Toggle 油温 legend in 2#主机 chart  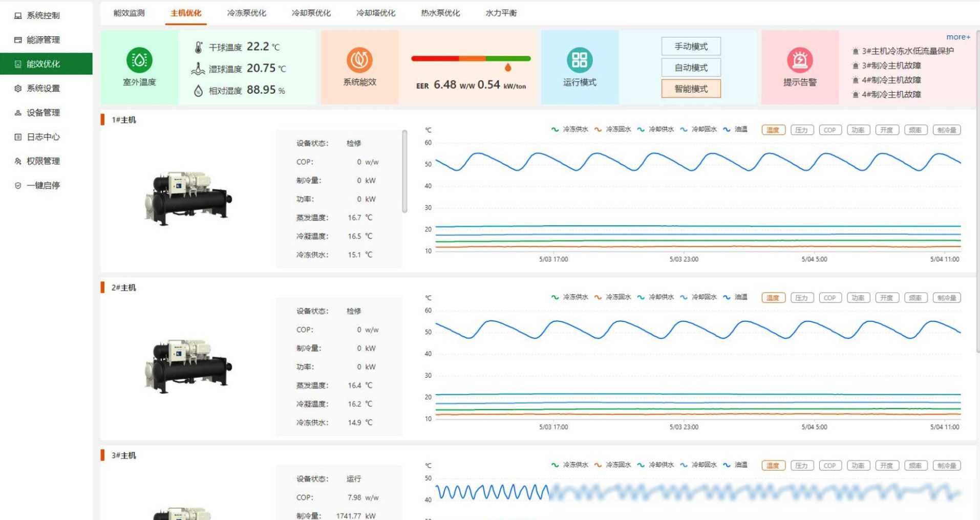tap(735, 297)
